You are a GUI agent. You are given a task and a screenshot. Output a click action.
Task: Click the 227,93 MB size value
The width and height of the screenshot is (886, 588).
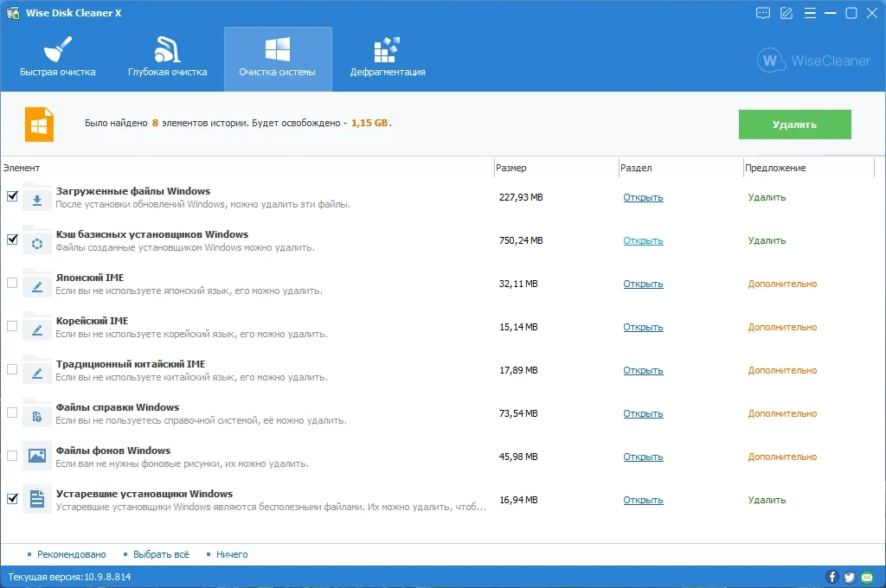pyautogui.click(x=521, y=197)
